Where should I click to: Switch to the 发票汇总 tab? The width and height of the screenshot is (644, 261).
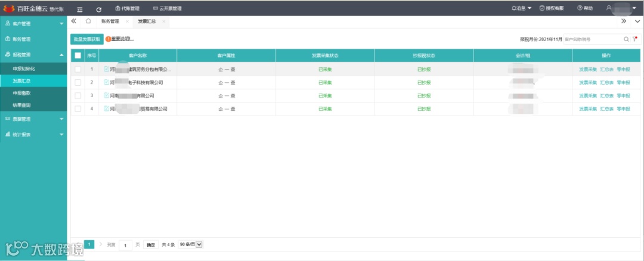click(147, 21)
